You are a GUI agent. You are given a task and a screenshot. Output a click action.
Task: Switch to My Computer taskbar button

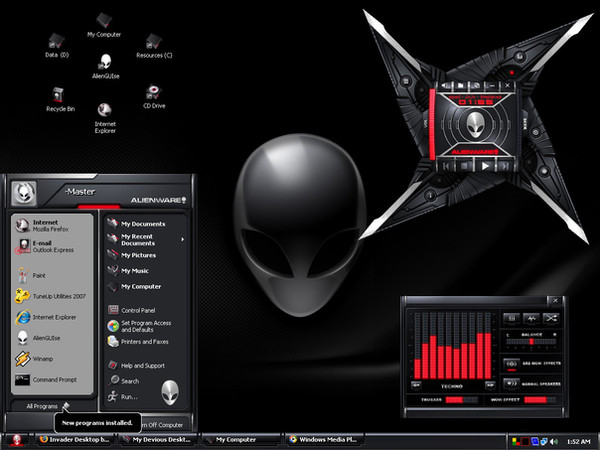click(240, 440)
